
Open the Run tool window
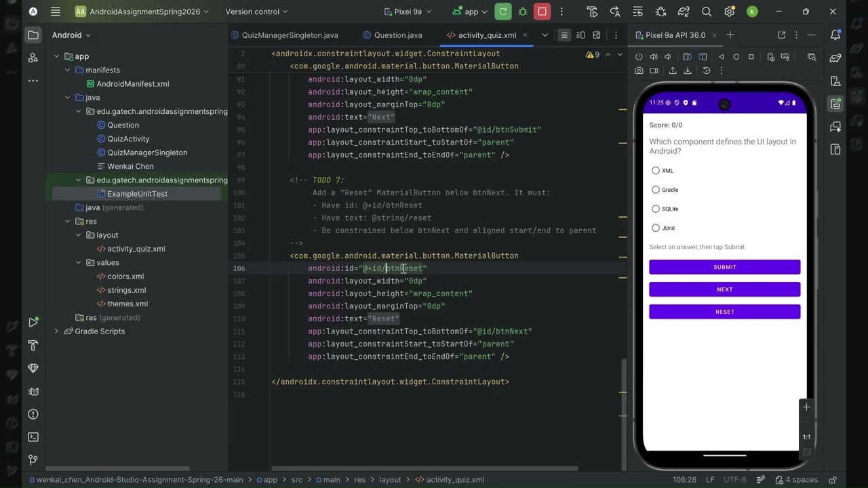[x=33, y=323]
